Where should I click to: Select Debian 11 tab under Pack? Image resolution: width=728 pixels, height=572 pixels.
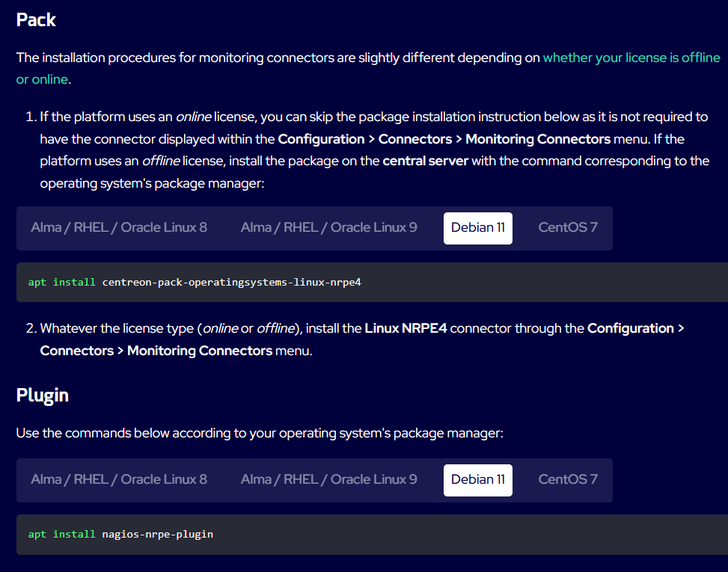478,228
